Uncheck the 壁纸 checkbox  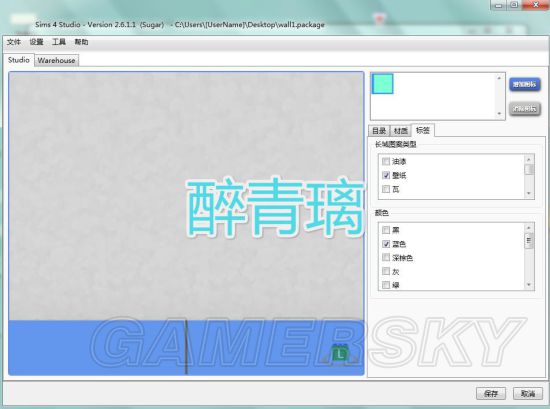tap(386, 175)
